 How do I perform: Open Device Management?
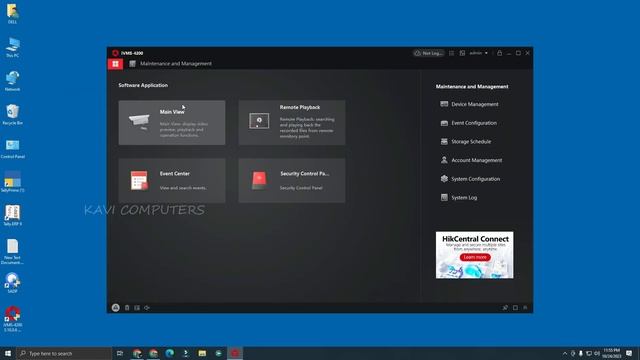469,104
